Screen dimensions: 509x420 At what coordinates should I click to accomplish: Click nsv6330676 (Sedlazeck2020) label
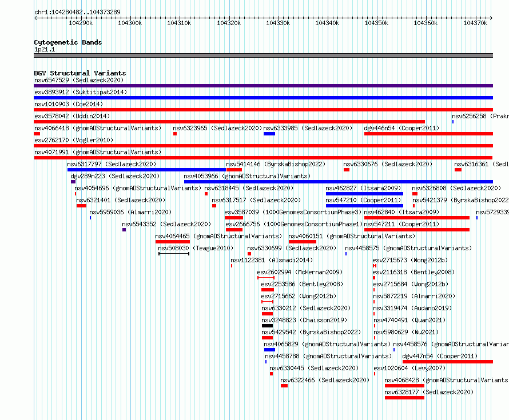(x=388, y=164)
